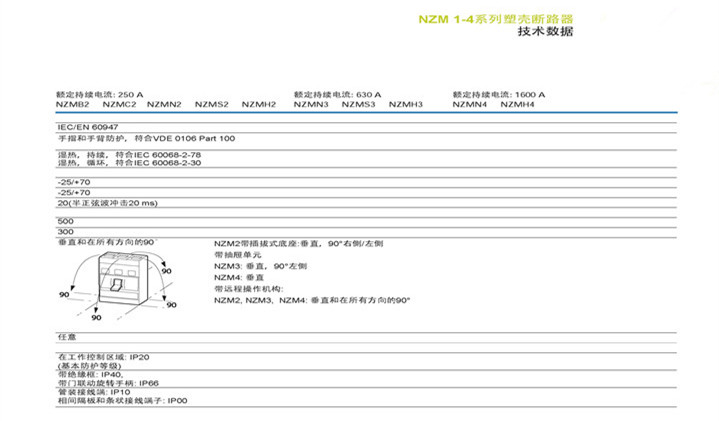Screen dimensions: 719x421
Task: Click the 在工作控制区域: IP20 row
Action: [103, 357]
